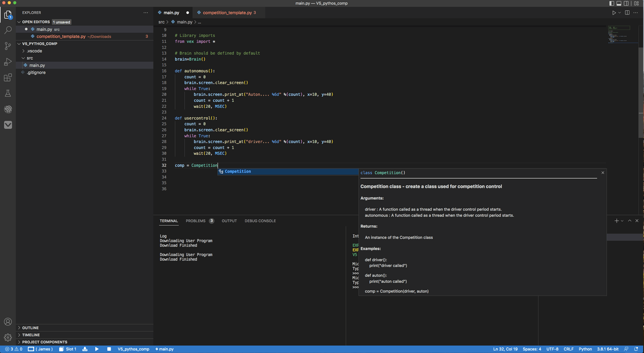Click the play program icon in status bar

pyautogui.click(x=97, y=349)
